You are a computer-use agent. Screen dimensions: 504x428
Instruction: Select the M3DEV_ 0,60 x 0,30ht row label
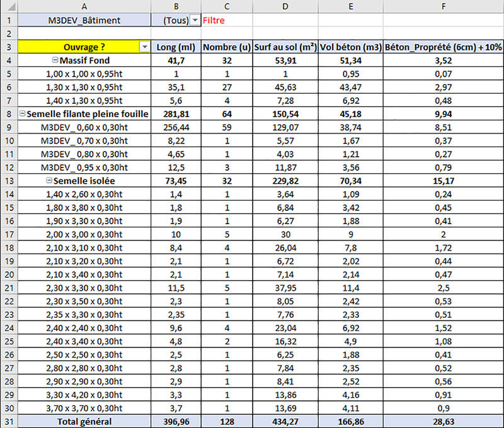tap(84, 127)
